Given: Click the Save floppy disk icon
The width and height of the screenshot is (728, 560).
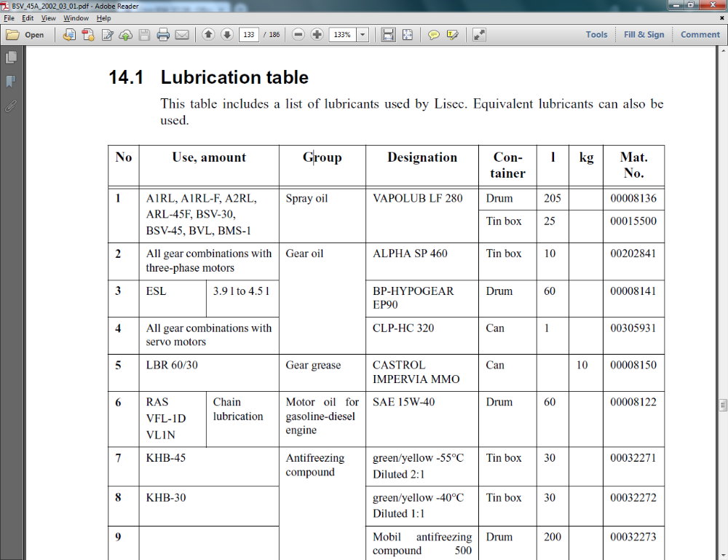Looking at the screenshot, I should click(x=144, y=35).
